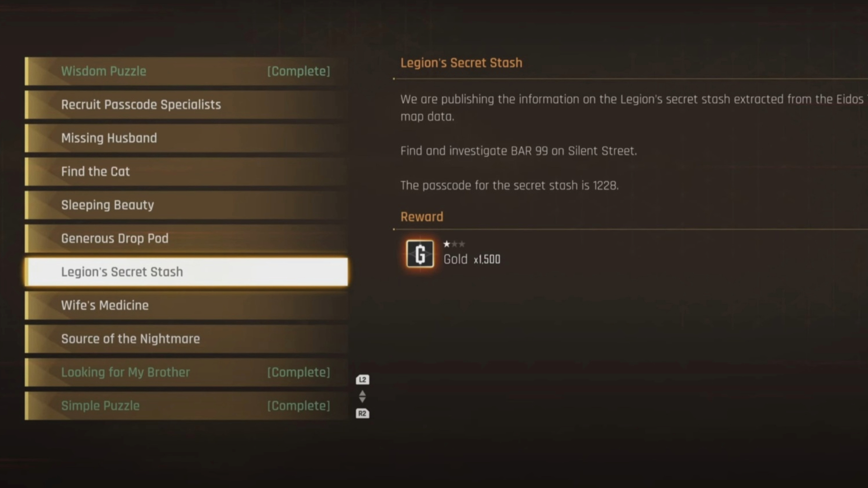Choose the Find the Cat request
This screenshot has height=488, width=868.
tap(186, 171)
